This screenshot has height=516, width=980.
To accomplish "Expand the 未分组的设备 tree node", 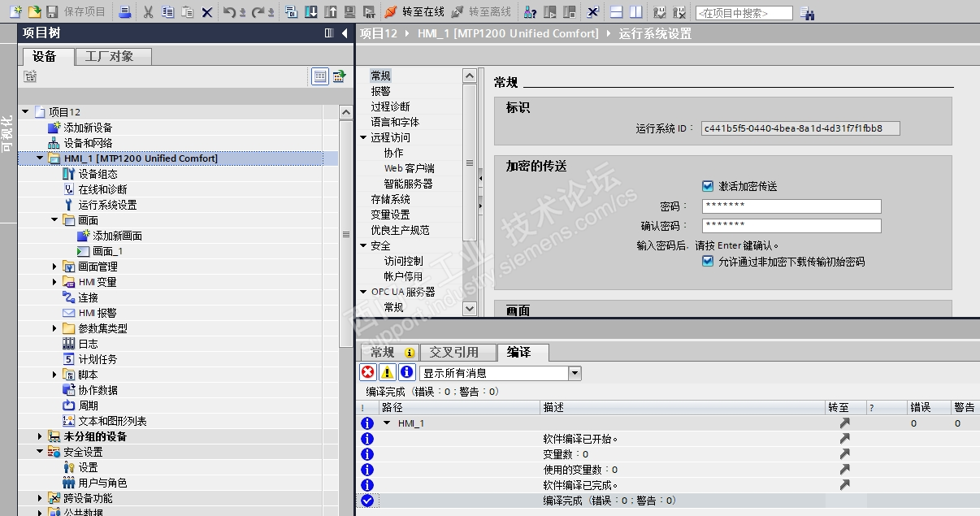I will pyautogui.click(x=40, y=436).
